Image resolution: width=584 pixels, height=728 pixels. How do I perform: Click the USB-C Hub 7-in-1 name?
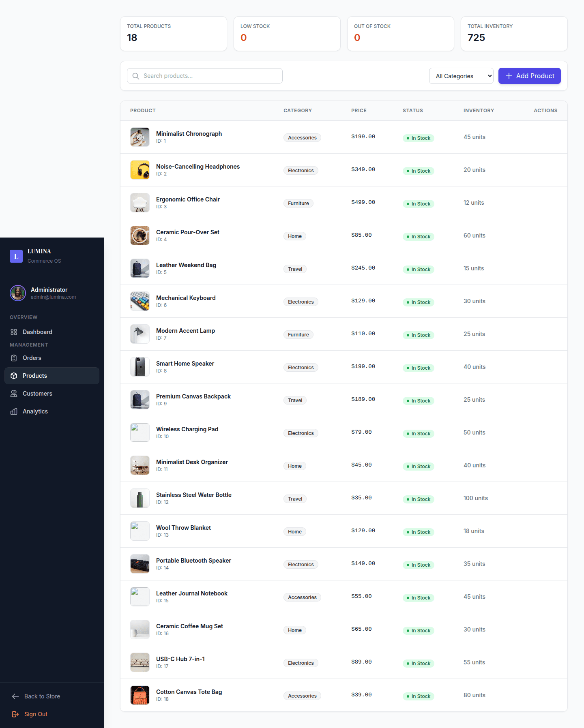(x=180, y=659)
